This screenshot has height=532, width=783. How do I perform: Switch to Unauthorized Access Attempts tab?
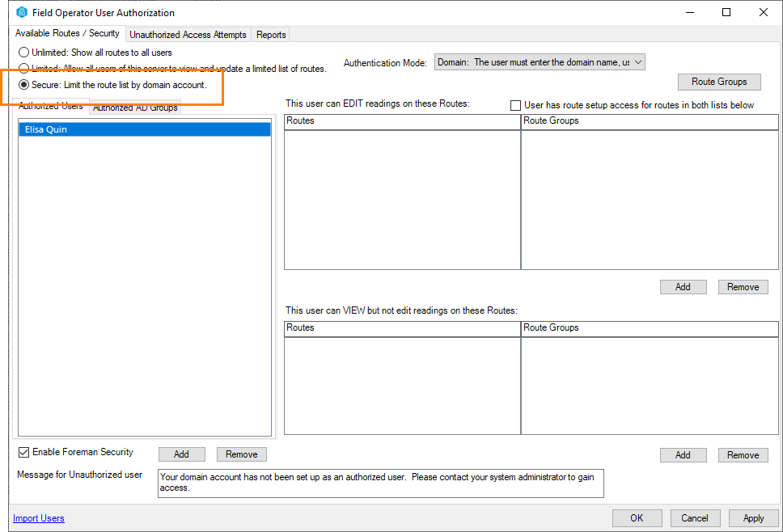[188, 35]
